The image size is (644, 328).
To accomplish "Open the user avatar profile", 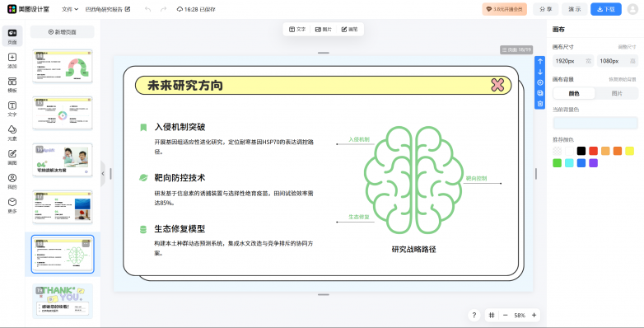I will pyautogui.click(x=633, y=9).
